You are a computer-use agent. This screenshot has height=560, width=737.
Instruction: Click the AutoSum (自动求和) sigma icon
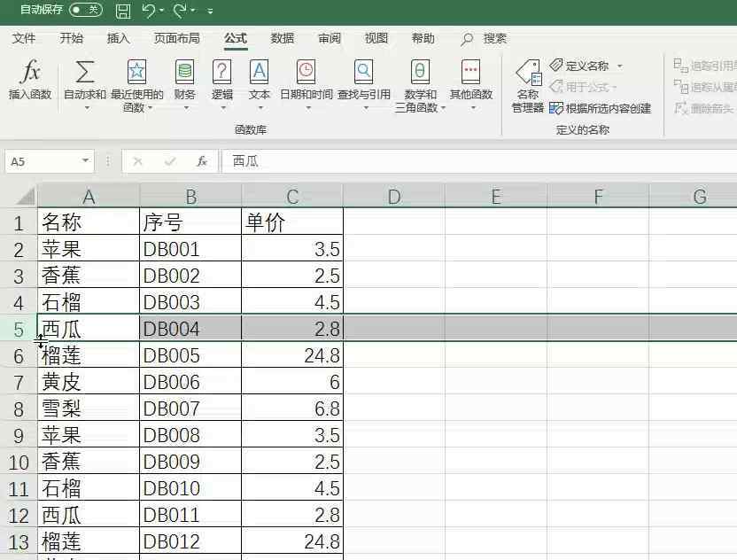click(x=85, y=74)
